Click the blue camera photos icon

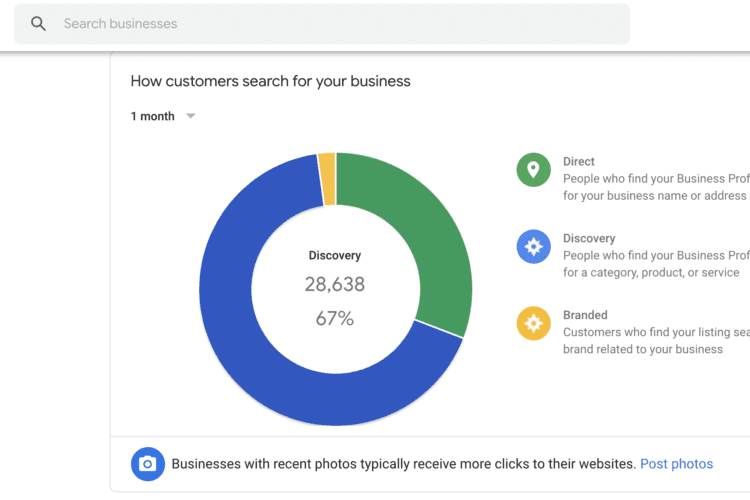click(x=148, y=464)
